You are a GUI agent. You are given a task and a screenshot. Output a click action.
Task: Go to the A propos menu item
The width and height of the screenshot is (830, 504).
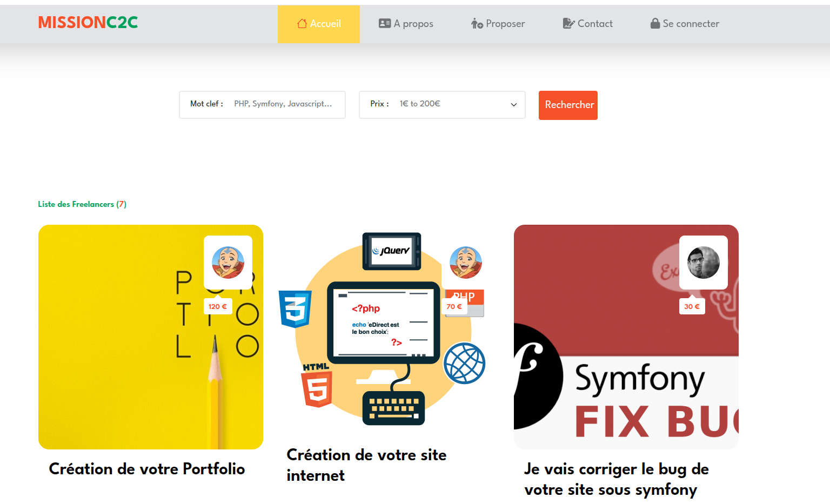point(406,24)
